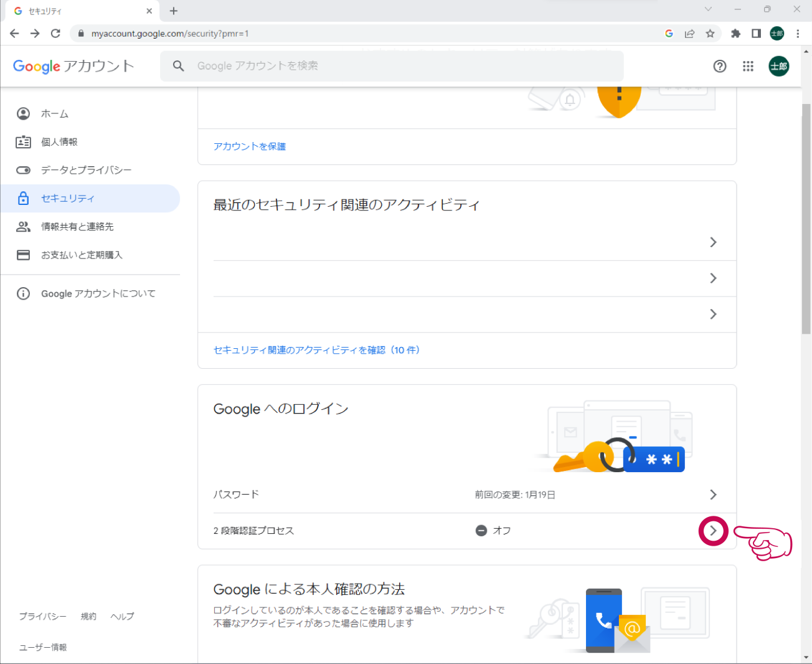812x664 pixels.
Task: Click the 前回の変更: 1月19日 text
Action: tap(515, 495)
